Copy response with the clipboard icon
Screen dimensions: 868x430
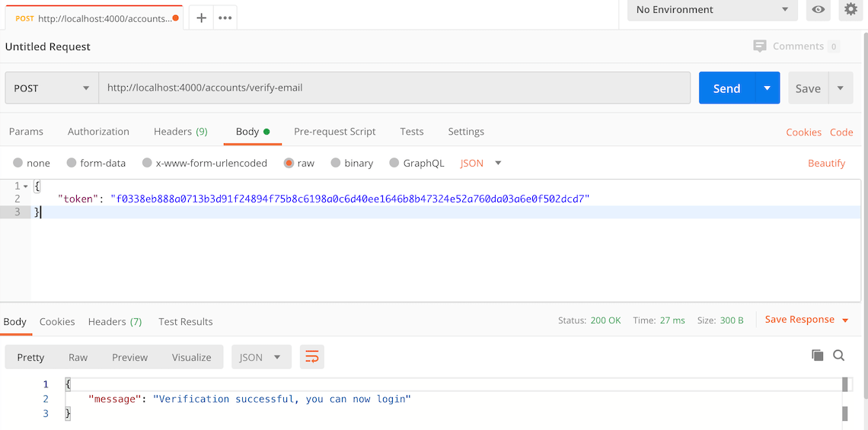[818, 355]
